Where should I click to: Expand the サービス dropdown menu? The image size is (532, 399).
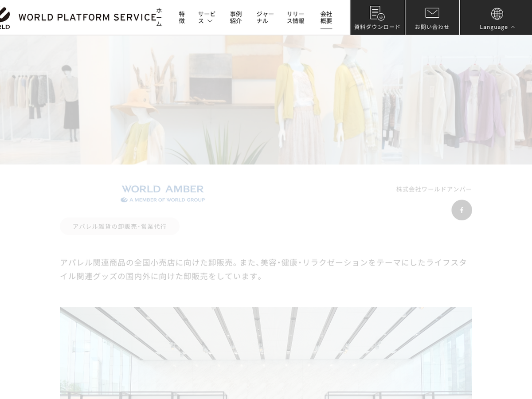(x=206, y=17)
